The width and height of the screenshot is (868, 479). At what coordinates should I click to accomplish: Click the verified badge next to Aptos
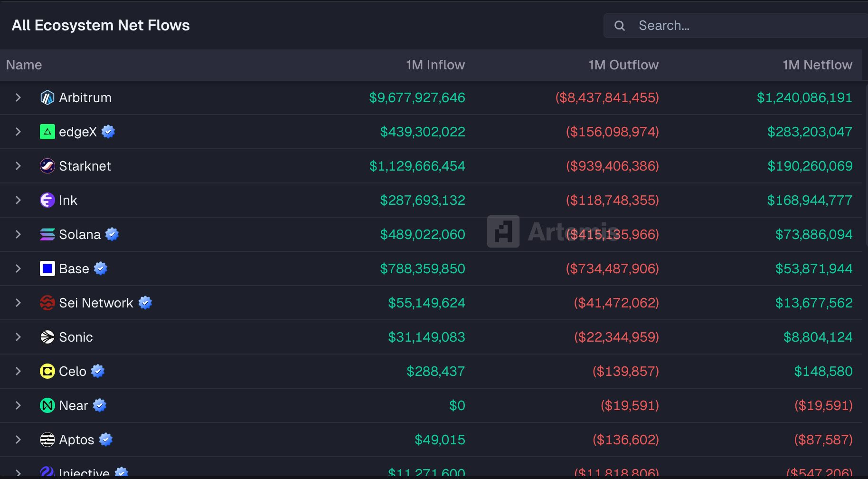pyautogui.click(x=106, y=440)
